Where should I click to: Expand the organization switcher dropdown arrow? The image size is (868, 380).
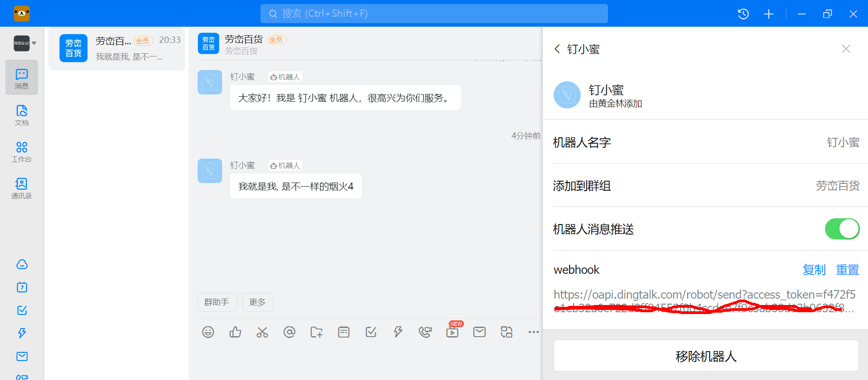(34, 43)
